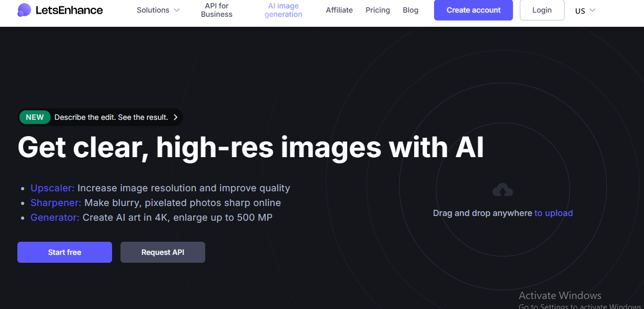Click the "to upload" link
Screen dimensions: 644x309
pyautogui.click(x=554, y=213)
